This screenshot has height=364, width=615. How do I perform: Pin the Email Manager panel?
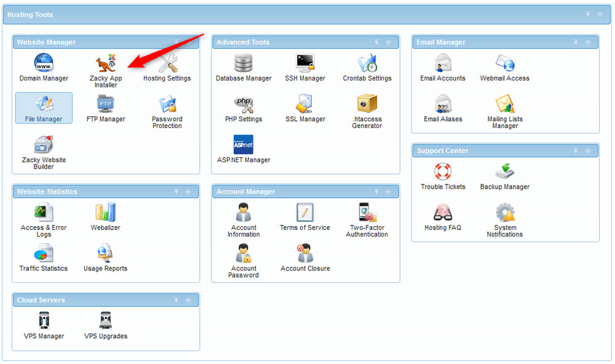point(576,42)
